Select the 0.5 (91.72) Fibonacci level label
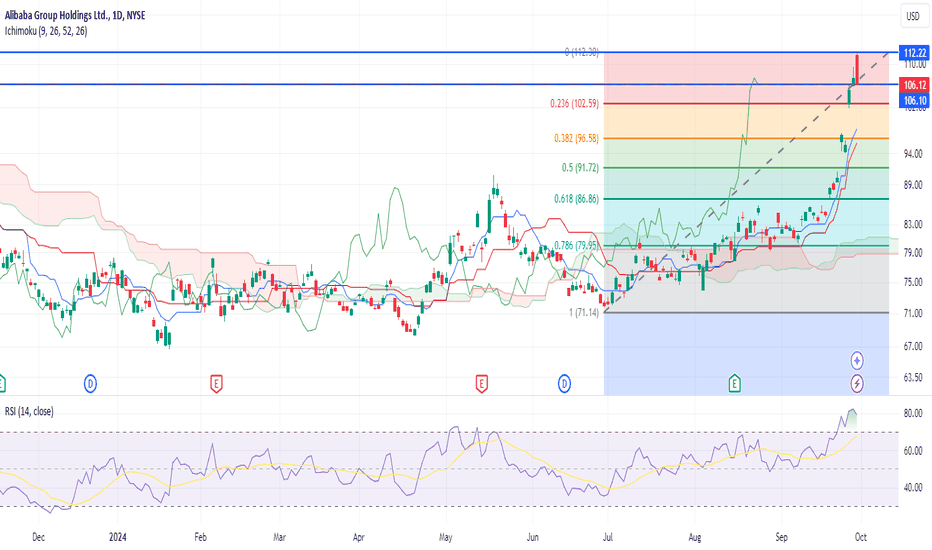Screen dimensions: 932x550 tap(581, 167)
